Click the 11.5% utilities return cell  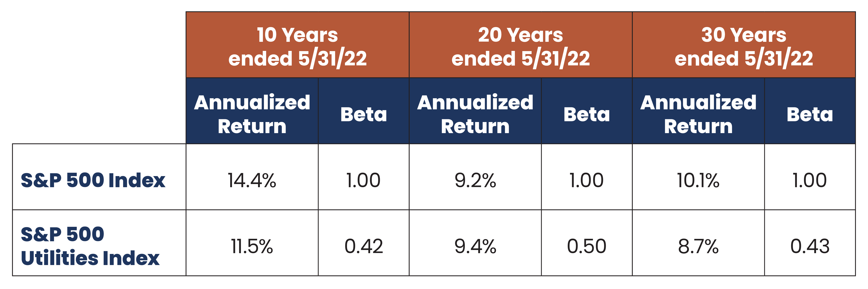[x=252, y=246]
